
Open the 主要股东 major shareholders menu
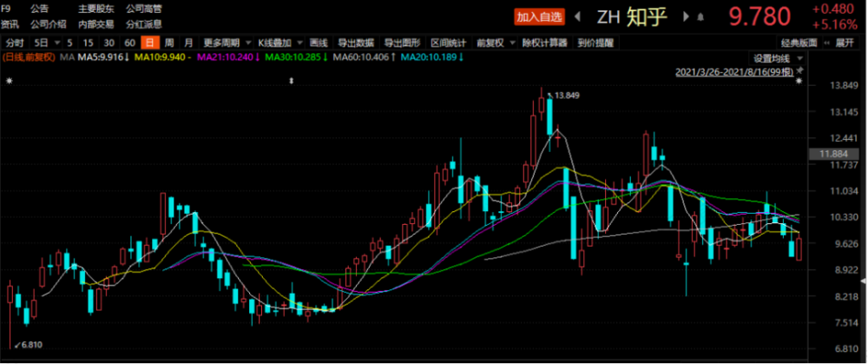[95, 9]
